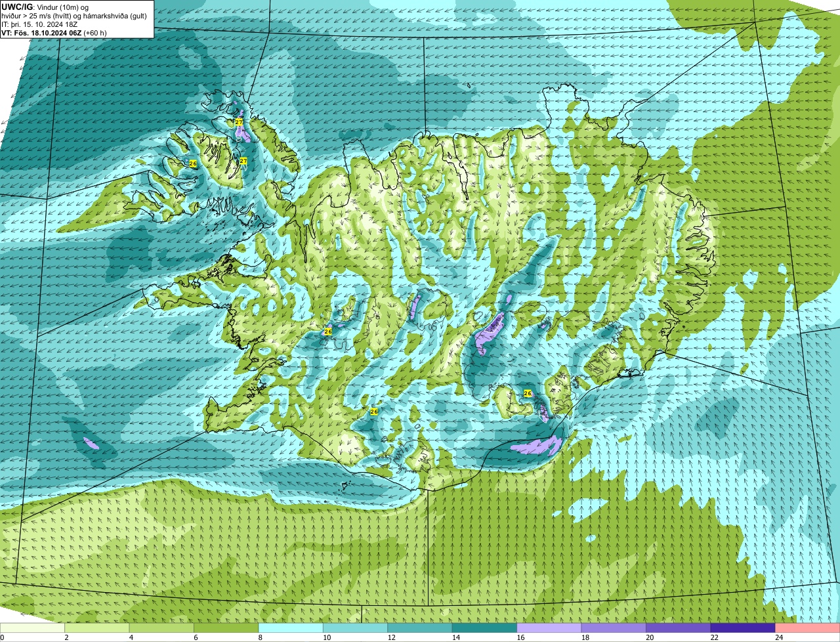840x642 pixels.
Task: Click the pale yellow 0–2 m/s legend swatch
Action: coord(33,628)
